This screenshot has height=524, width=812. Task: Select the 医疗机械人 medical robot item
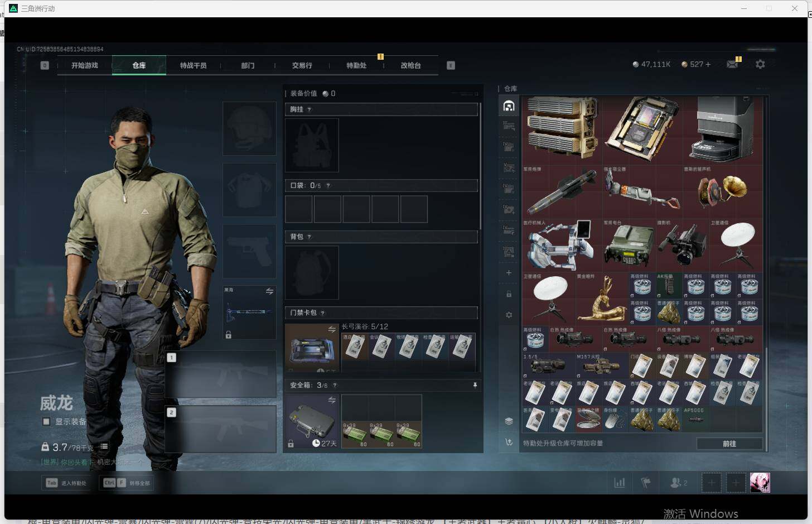(x=562, y=246)
